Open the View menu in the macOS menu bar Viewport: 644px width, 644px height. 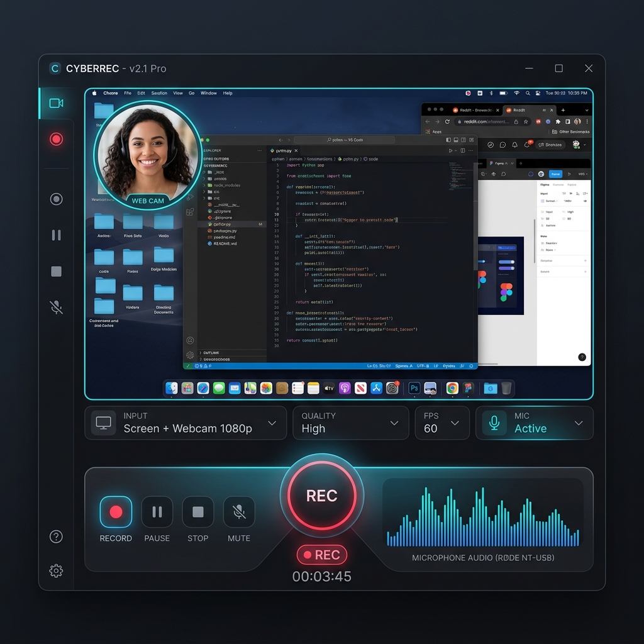tap(178, 93)
